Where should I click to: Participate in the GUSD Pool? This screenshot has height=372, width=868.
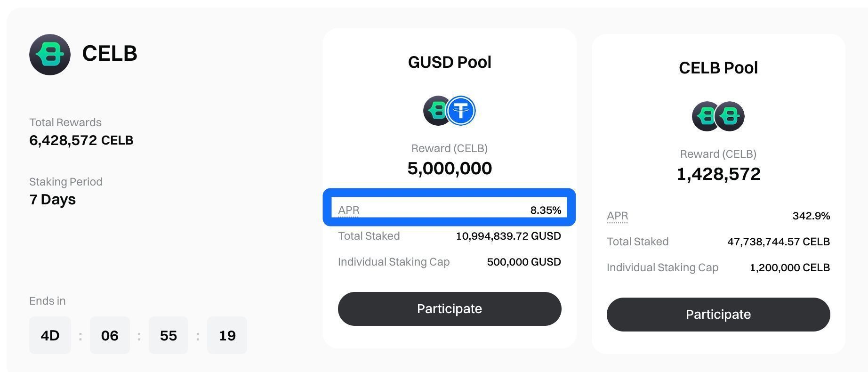(449, 309)
